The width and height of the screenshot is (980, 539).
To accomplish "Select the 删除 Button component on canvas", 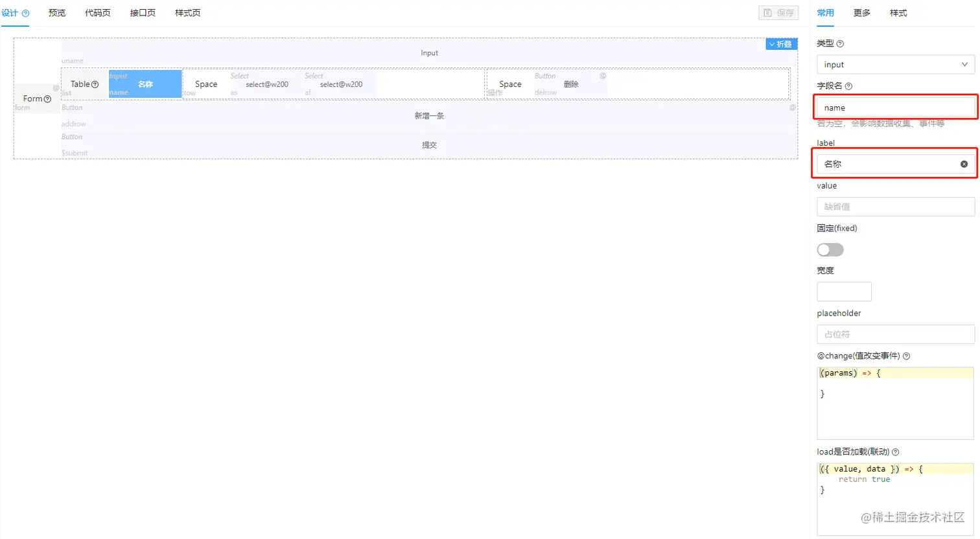I will [570, 84].
